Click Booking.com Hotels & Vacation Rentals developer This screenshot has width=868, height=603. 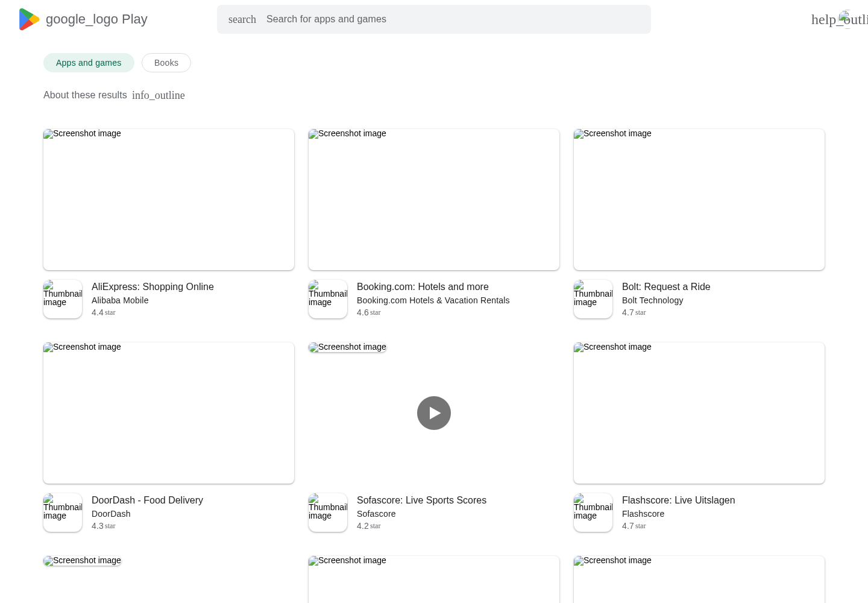(433, 300)
